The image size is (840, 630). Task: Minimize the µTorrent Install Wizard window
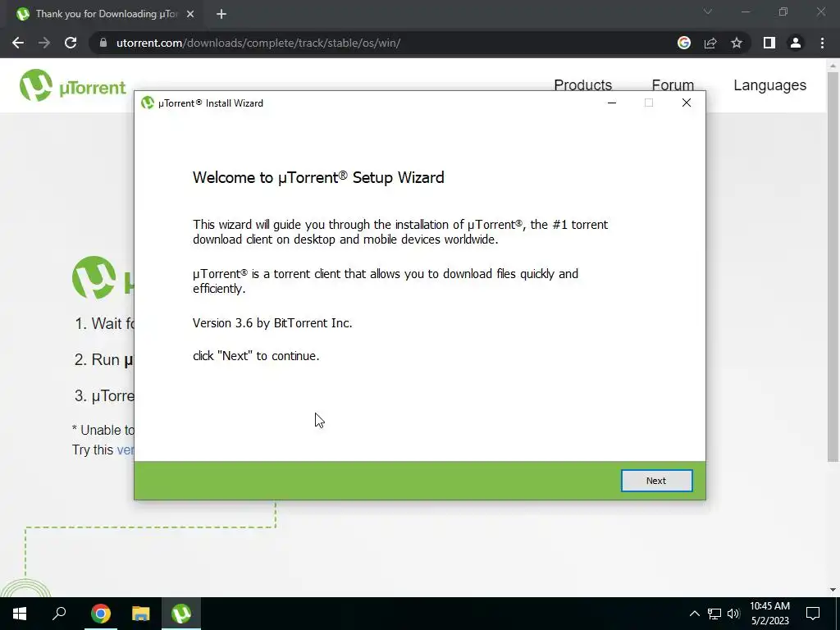tap(612, 103)
